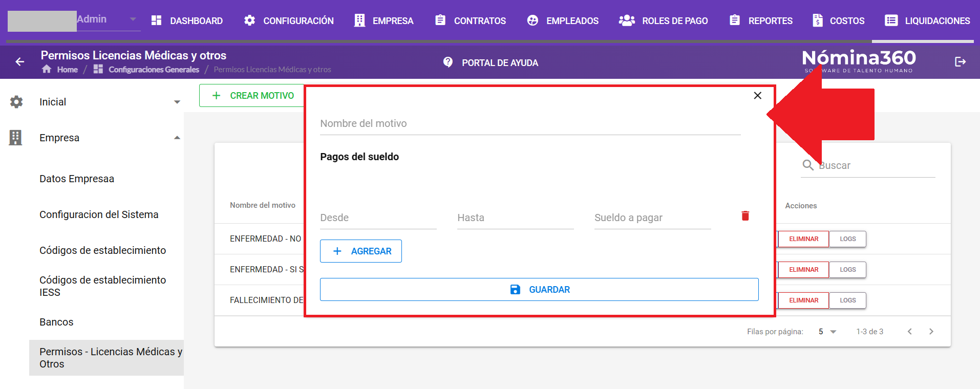Click Eliminar for ENFERMEDAD - NO row
This screenshot has height=389, width=980.
803,239
